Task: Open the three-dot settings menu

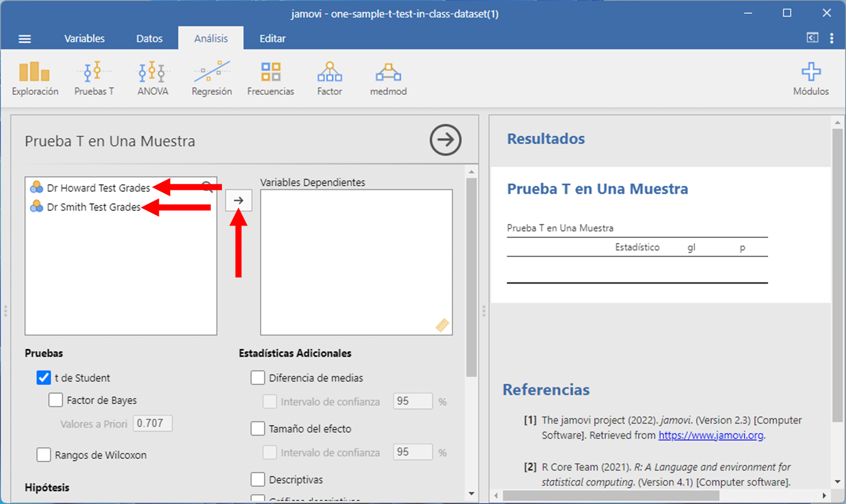Action: (x=832, y=38)
